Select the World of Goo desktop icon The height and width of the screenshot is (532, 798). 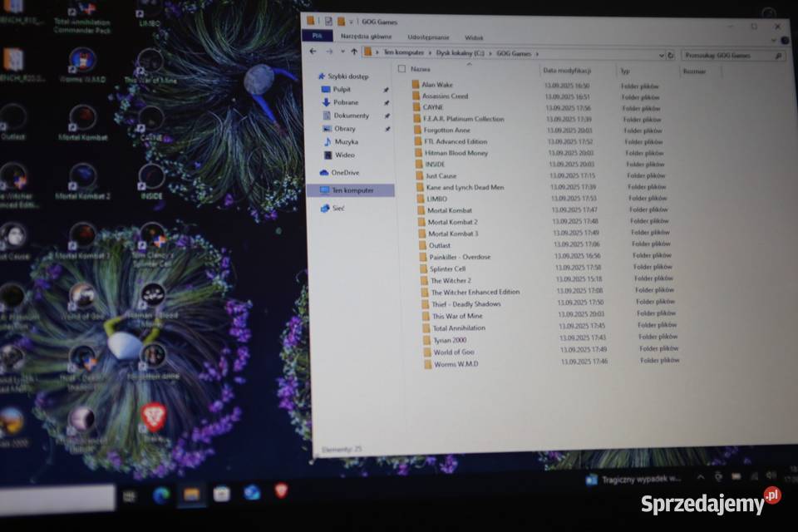82,301
